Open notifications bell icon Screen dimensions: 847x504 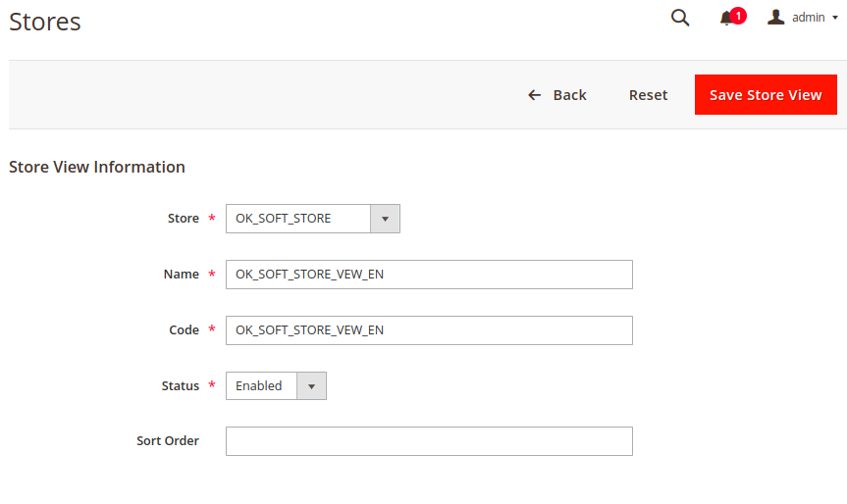coord(726,19)
